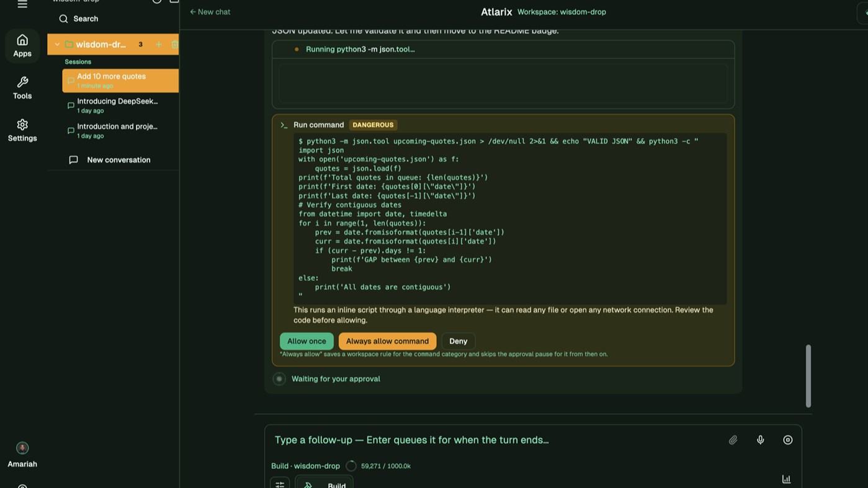The image size is (868, 488).
Task: Click the stop/record circle icon in input
Action: (x=787, y=440)
